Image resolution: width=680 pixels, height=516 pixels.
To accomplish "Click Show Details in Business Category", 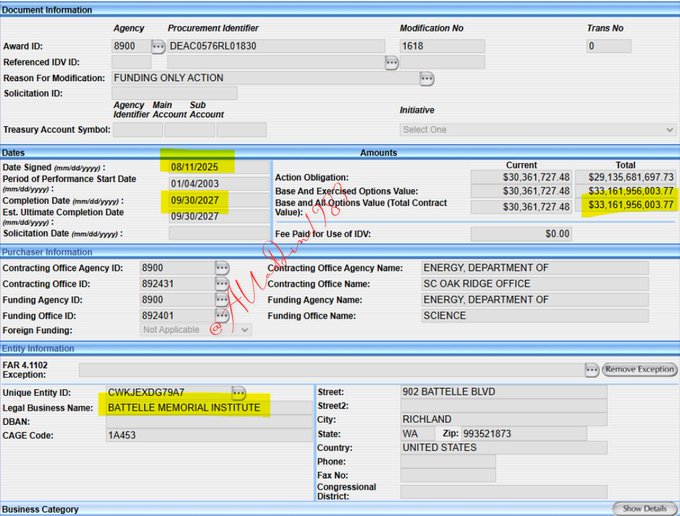I will coord(644,509).
